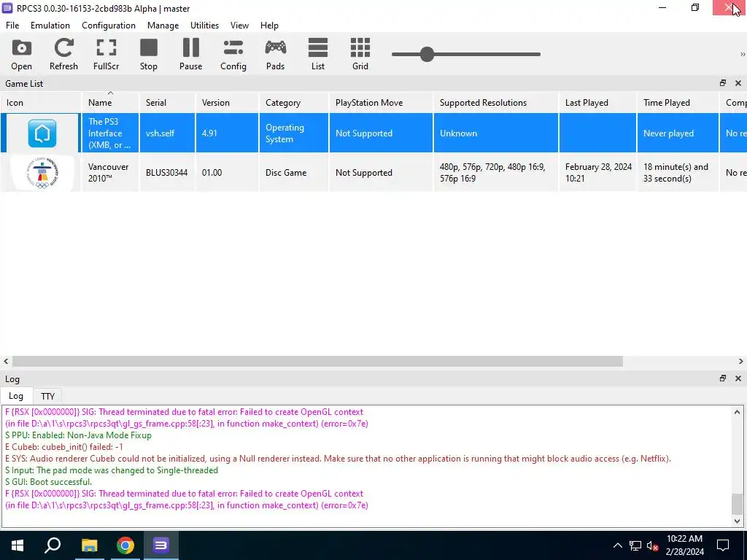The width and height of the screenshot is (747, 560).
Task: Open the View menu
Action: (239, 26)
